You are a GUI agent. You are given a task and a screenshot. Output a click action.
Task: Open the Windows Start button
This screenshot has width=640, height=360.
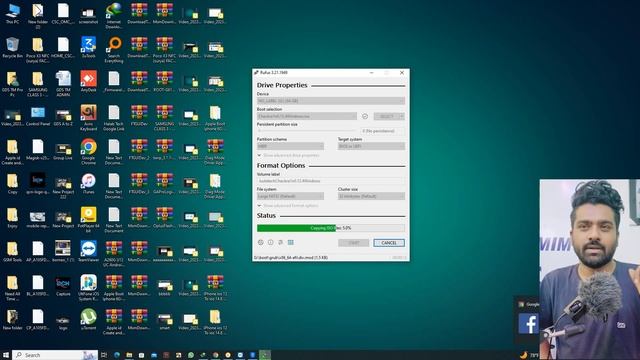click(x=6, y=355)
